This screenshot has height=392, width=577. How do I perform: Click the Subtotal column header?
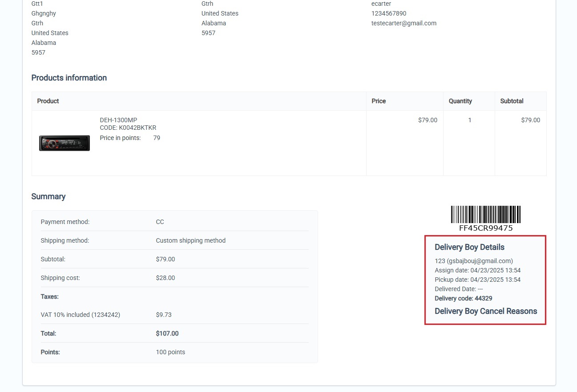[512, 101]
